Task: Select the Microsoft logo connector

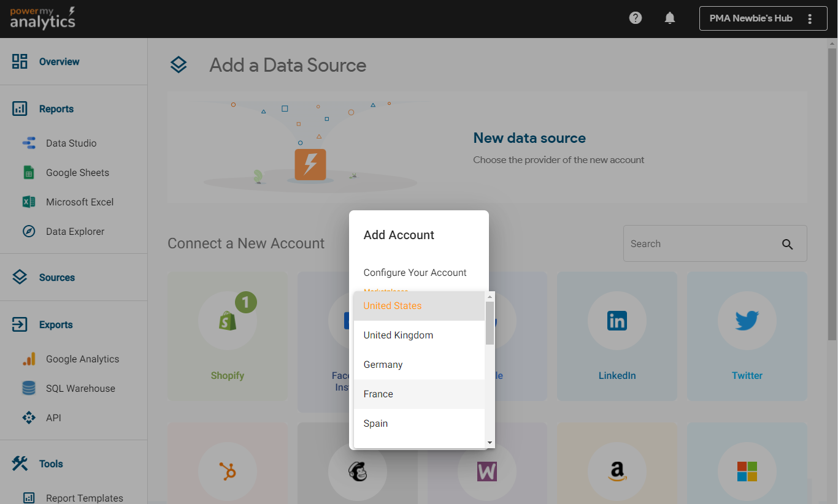Action: click(x=747, y=471)
